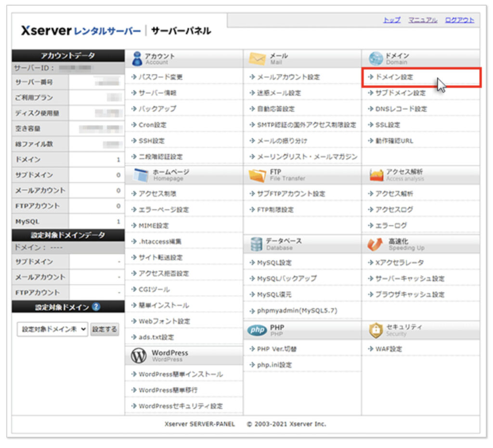Open Webフォント設定
The height and width of the screenshot is (448, 493).
165,321
